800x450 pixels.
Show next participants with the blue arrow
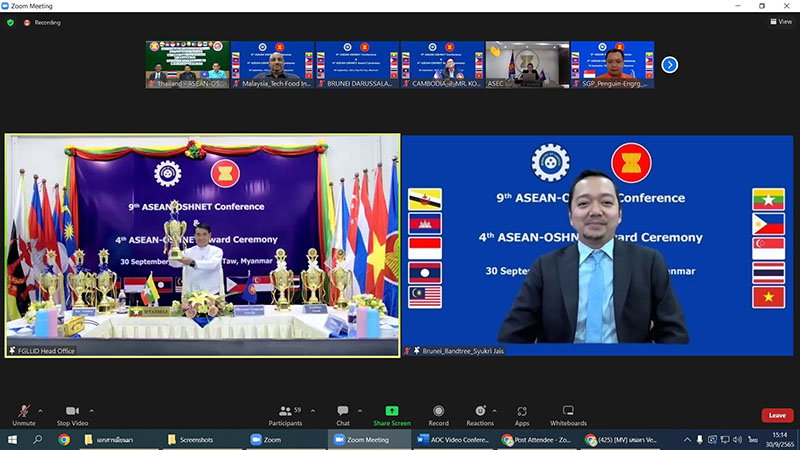[x=670, y=65]
